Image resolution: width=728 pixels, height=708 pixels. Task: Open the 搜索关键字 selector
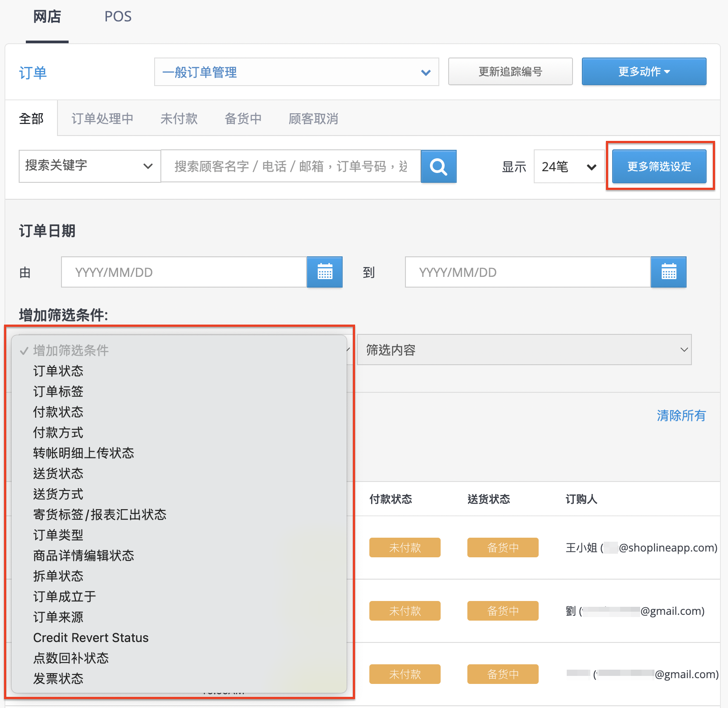pos(90,166)
